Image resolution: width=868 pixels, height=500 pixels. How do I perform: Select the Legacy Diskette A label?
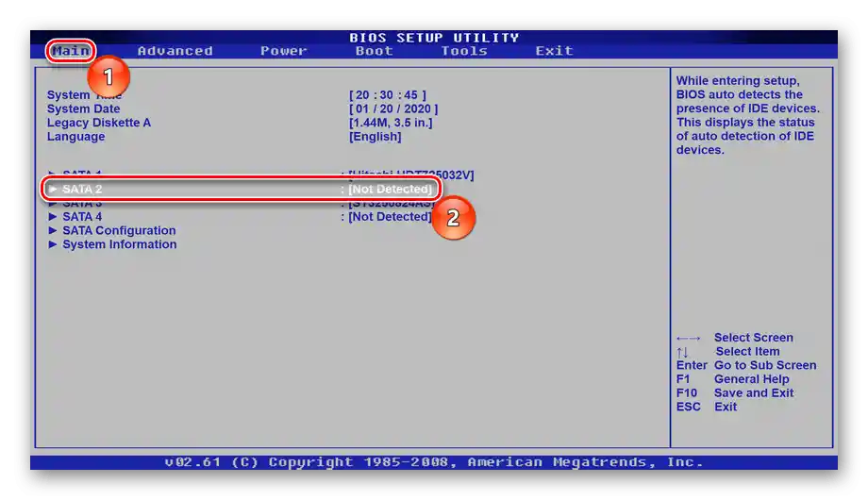(98, 123)
